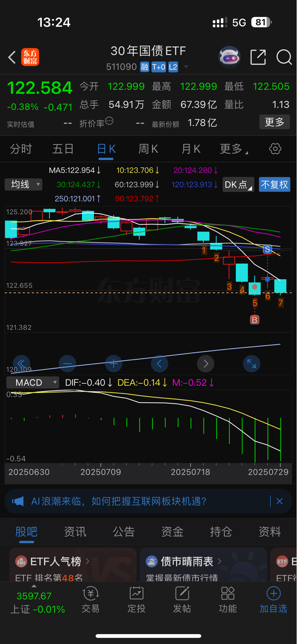
Task: Tap the ETF人气榜 ranking icon
Action: coord(21,561)
